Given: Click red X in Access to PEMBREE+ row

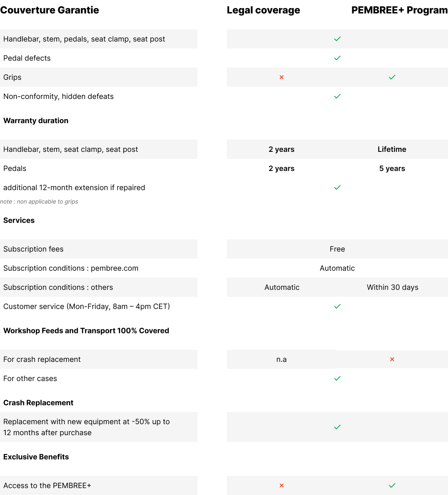Looking at the screenshot, I should (281, 486).
